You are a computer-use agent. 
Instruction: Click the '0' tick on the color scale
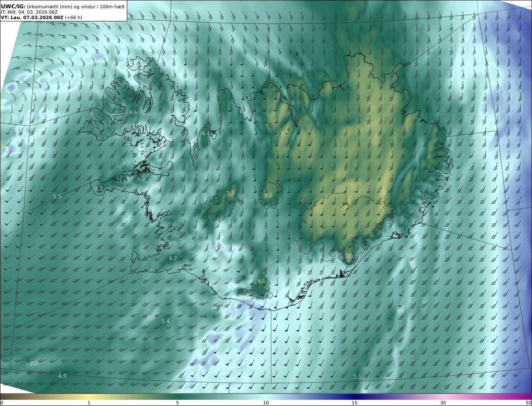click(x=2, y=403)
